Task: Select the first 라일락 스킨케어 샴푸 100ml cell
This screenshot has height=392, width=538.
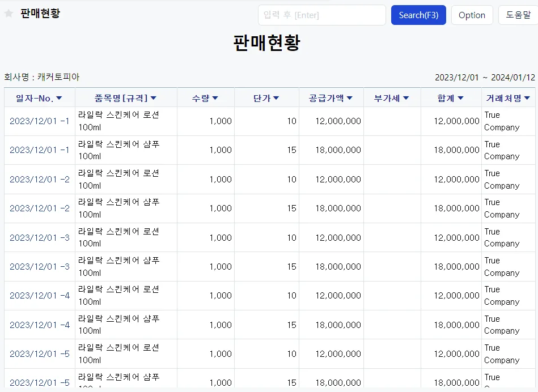Action: coord(126,150)
